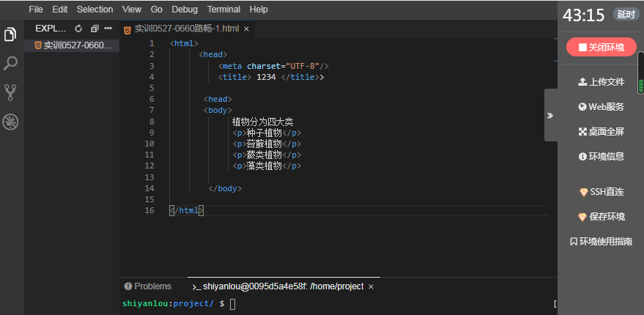
Task: Click the 43:15 countdown timer
Action: (x=584, y=15)
